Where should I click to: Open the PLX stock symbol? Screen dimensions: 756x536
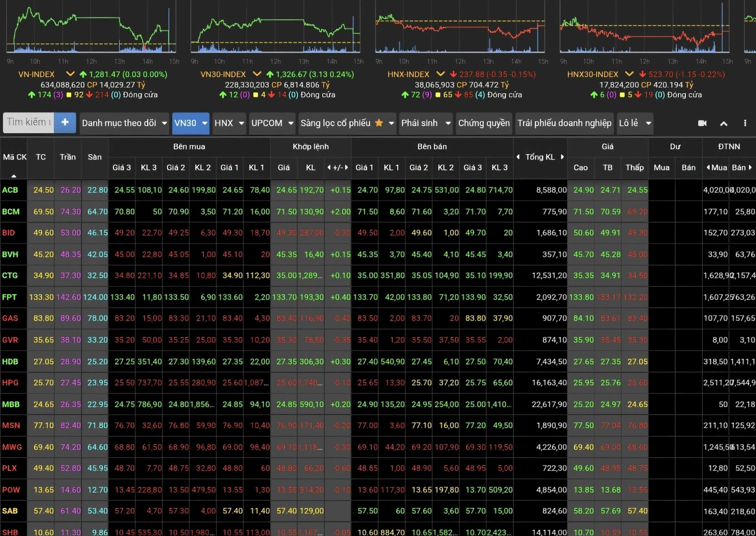pos(9,468)
